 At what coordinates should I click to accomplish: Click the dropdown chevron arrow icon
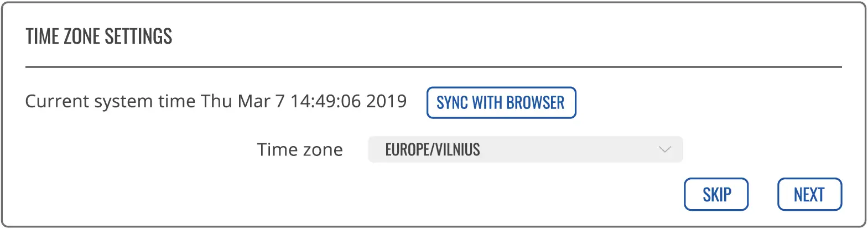point(665,150)
